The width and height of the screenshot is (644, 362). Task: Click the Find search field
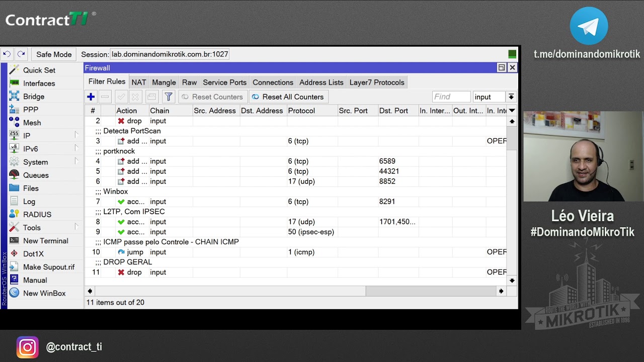click(x=451, y=97)
